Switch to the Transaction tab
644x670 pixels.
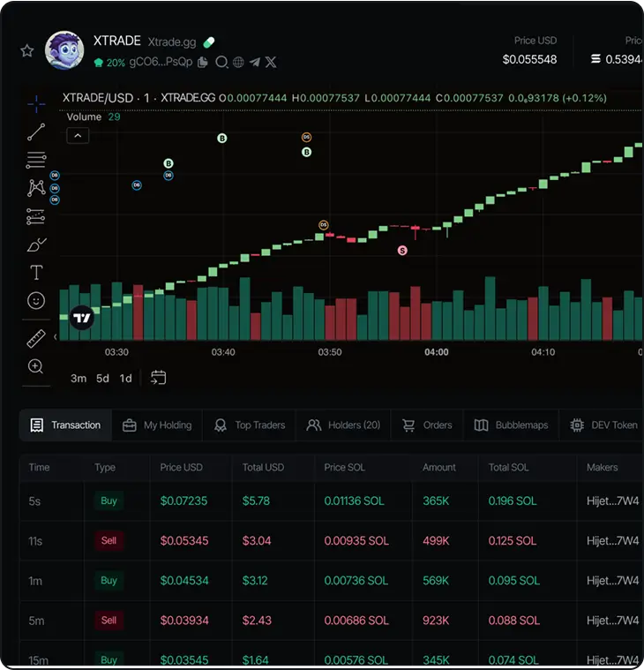pos(65,425)
